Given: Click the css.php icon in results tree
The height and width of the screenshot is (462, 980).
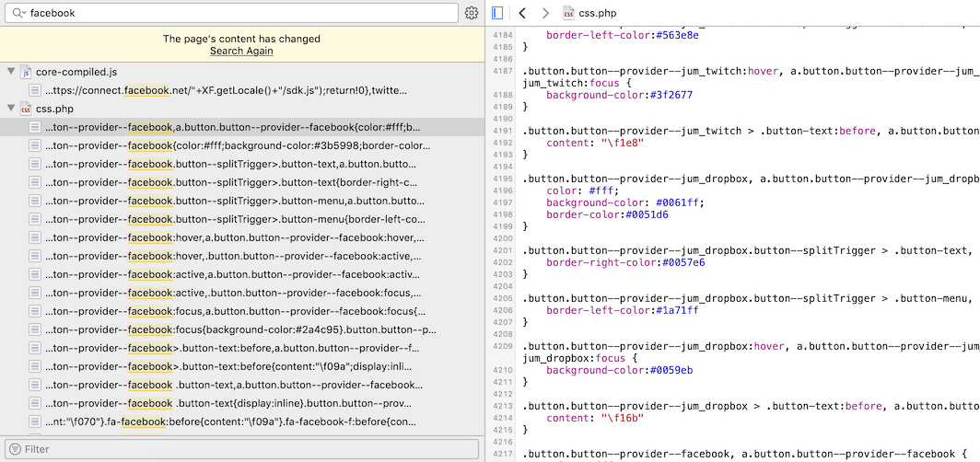Looking at the screenshot, I should [26, 109].
